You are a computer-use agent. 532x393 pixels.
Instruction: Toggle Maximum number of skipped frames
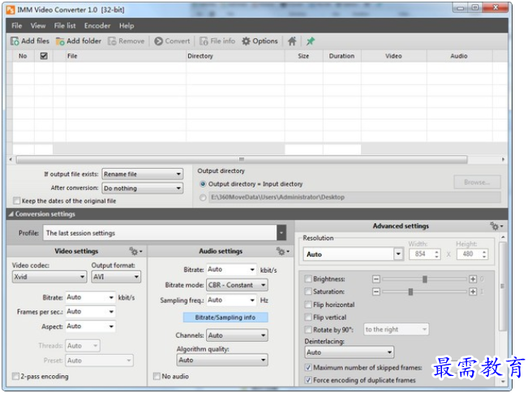click(x=308, y=368)
